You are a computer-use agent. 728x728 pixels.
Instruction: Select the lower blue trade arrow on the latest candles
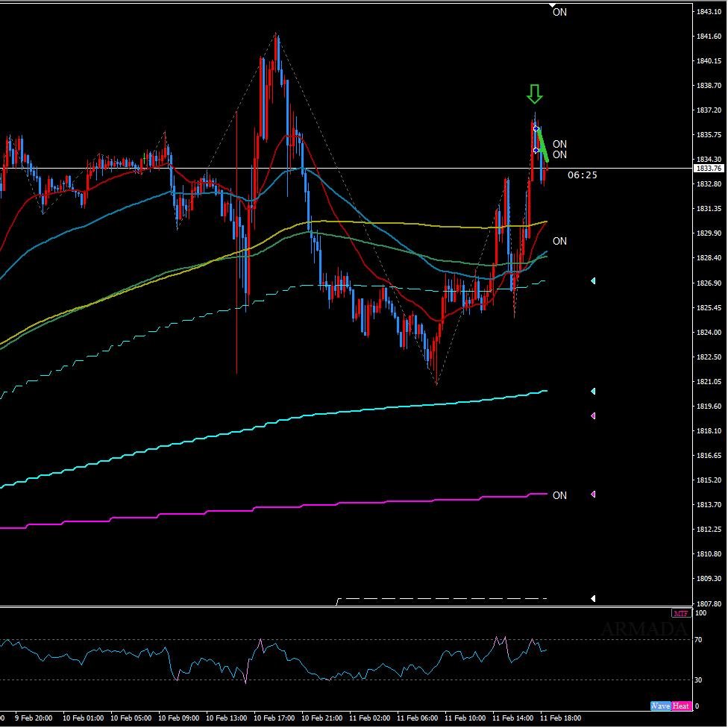click(x=536, y=150)
